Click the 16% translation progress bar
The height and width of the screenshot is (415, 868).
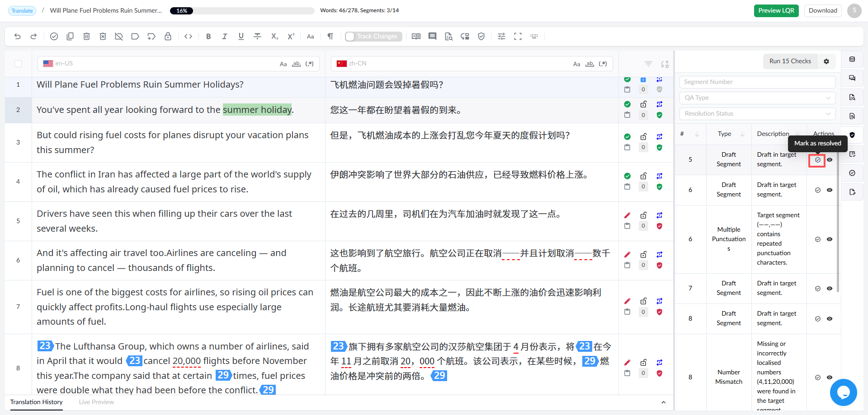pyautogui.click(x=242, y=11)
